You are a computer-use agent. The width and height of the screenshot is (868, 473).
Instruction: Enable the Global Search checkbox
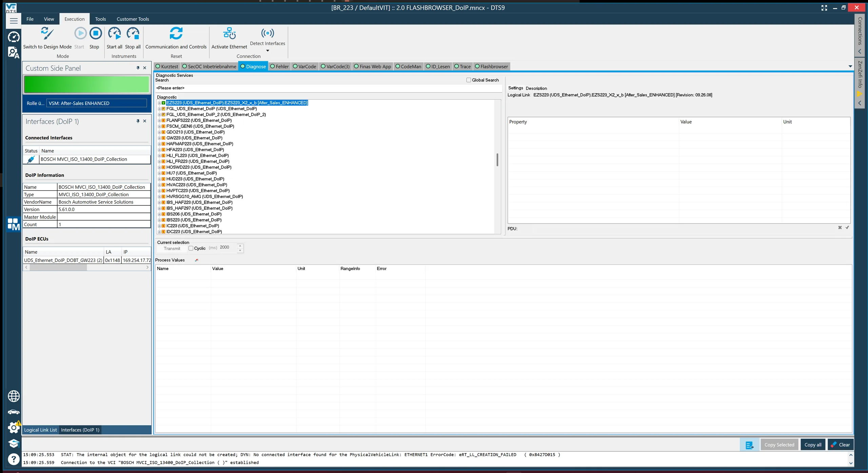click(469, 80)
